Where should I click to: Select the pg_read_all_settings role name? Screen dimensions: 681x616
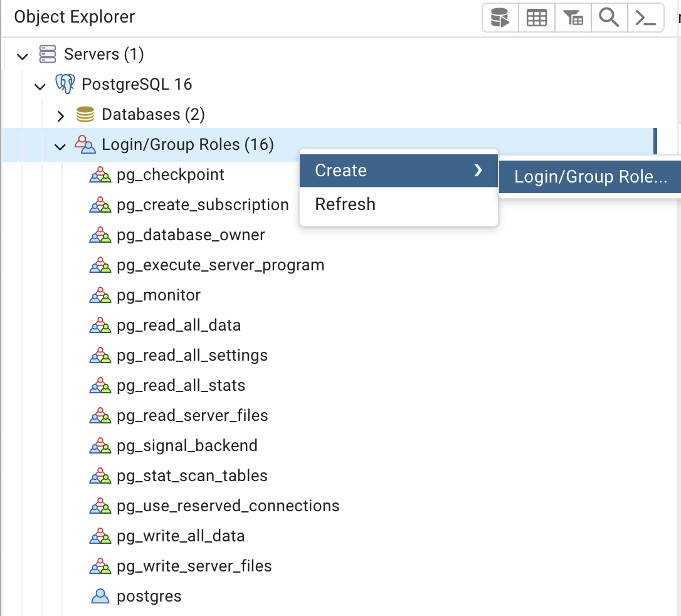tap(192, 356)
